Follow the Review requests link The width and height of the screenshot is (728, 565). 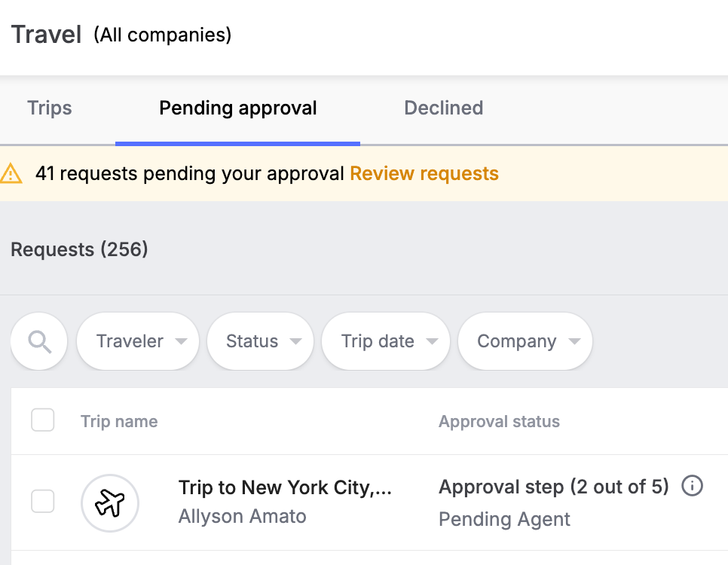point(424,173)
